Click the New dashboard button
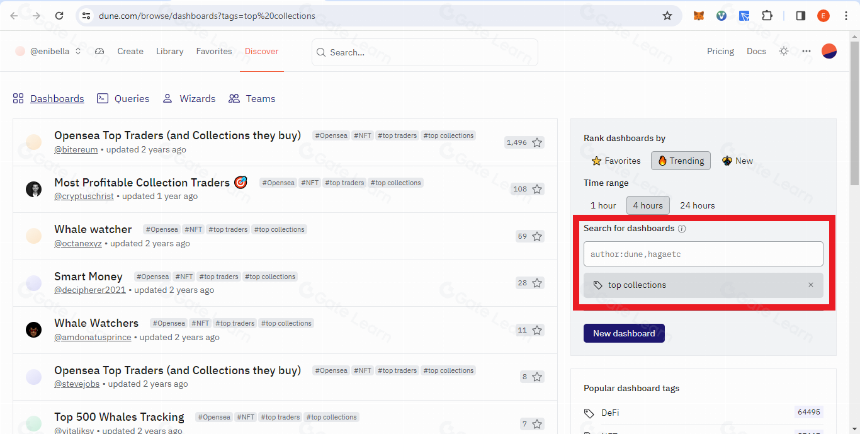This screenshot has height=434, width=860. point(624,333)
